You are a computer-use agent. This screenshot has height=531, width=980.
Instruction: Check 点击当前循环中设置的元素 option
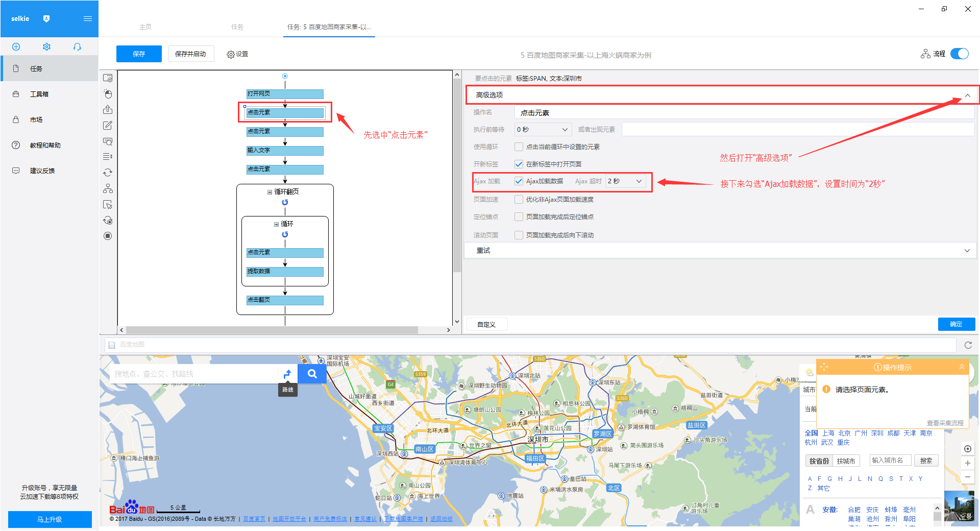pyautogui.click(x=519, y=147)
